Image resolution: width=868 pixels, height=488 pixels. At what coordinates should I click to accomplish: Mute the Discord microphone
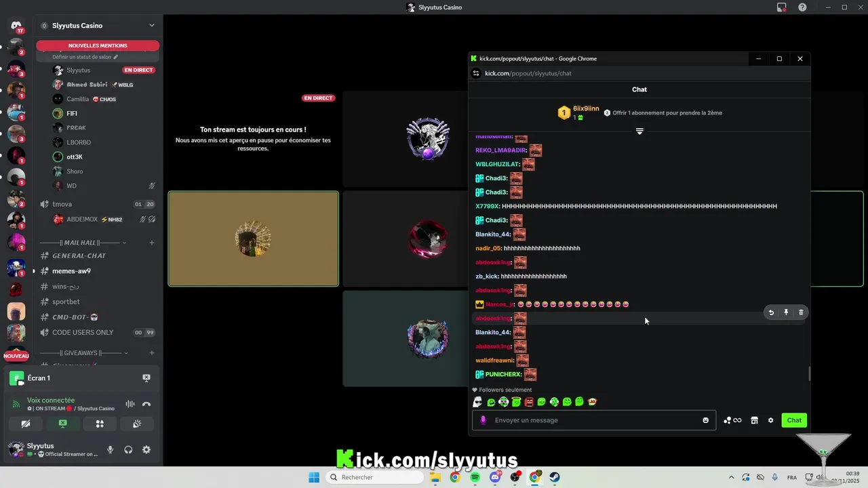(110, 449)
